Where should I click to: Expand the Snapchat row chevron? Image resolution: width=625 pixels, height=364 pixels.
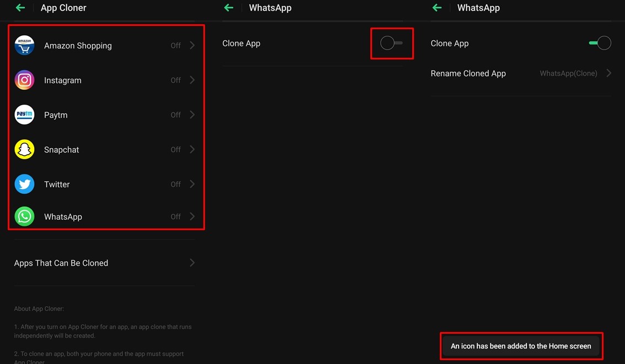192,149
